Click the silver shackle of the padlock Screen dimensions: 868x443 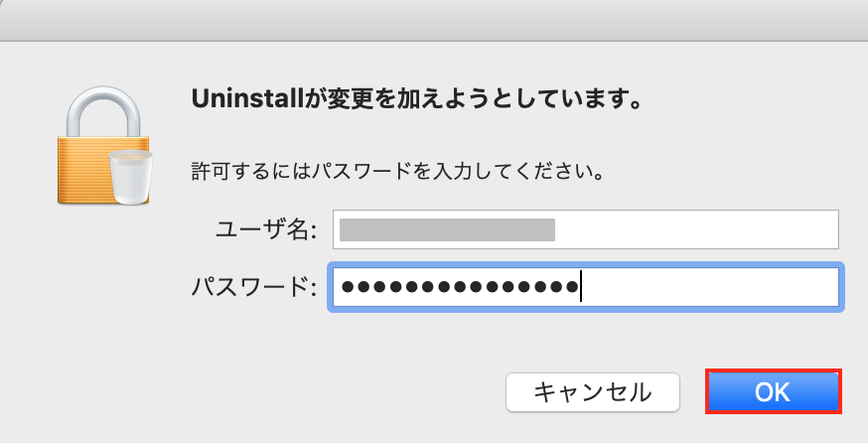(103, 112)
